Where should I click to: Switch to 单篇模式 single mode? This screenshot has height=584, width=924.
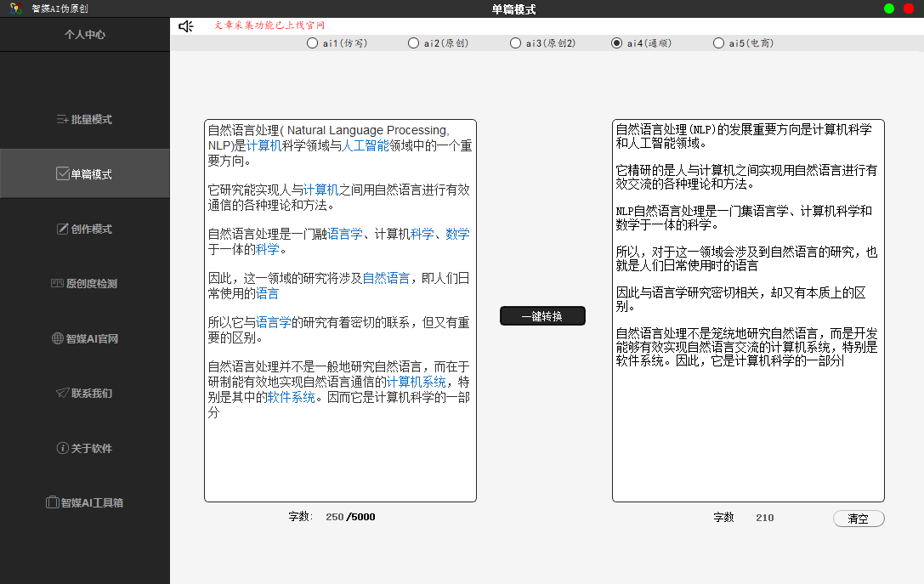pyautogui.click(x=85, y=174)
